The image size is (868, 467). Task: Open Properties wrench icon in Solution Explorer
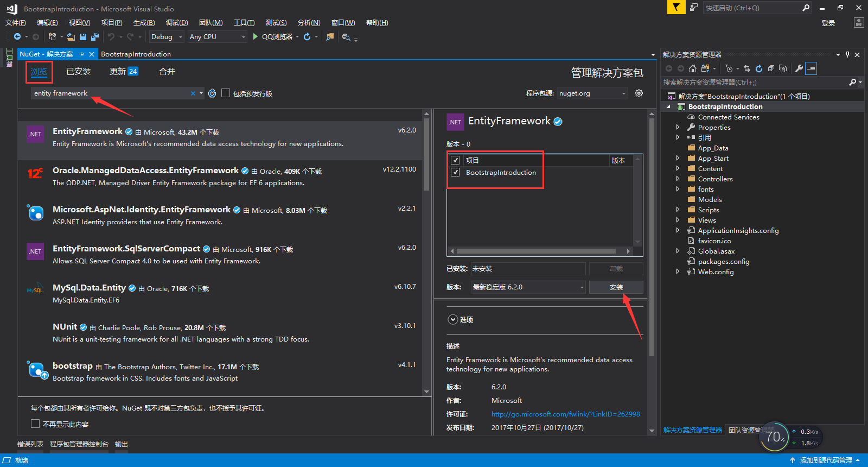pos(799,68)
